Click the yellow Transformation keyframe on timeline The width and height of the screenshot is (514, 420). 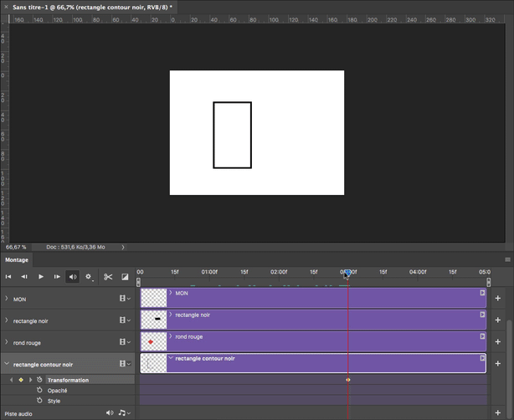coord(348,380)
